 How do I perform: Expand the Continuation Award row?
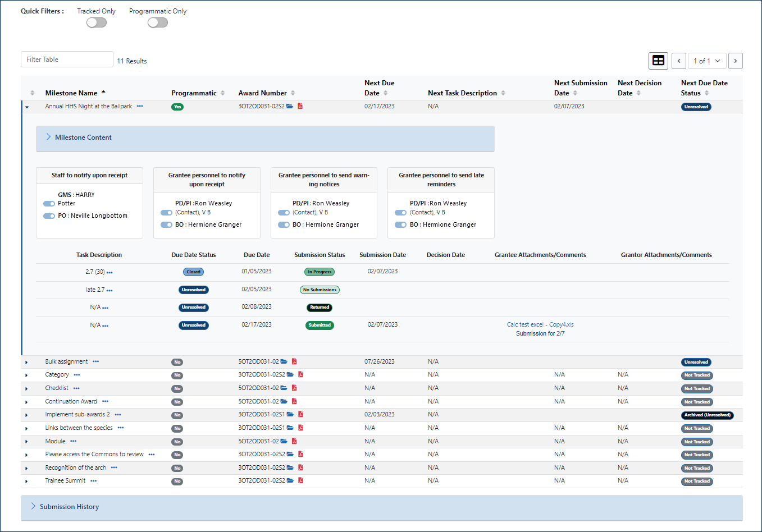pyautogui.click(x=26, y=402)
